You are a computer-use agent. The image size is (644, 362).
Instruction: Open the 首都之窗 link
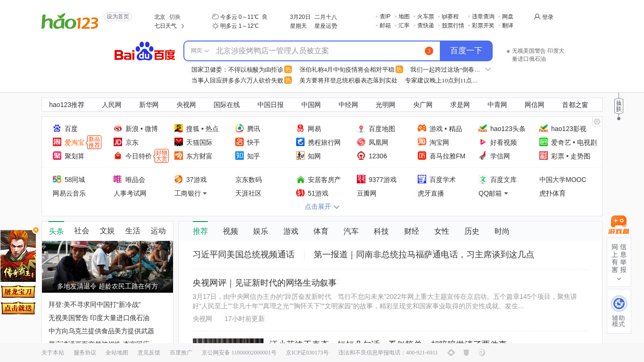coord(575,105)
